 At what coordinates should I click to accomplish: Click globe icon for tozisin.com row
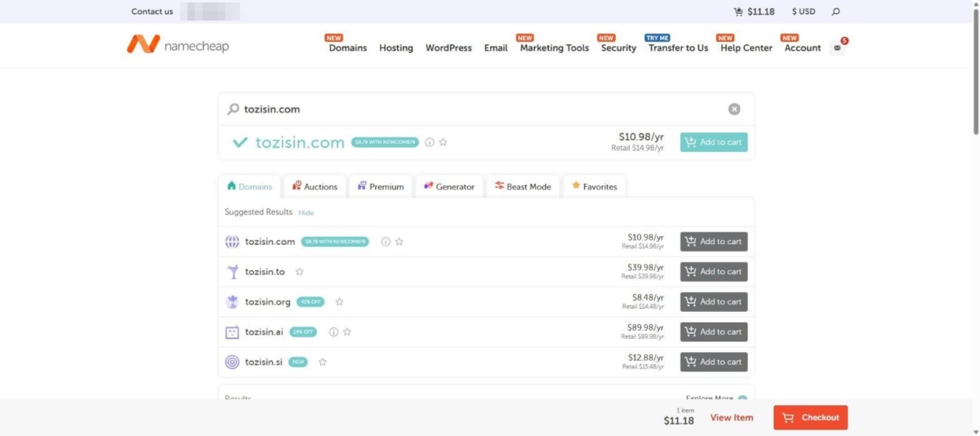point(232,242)
